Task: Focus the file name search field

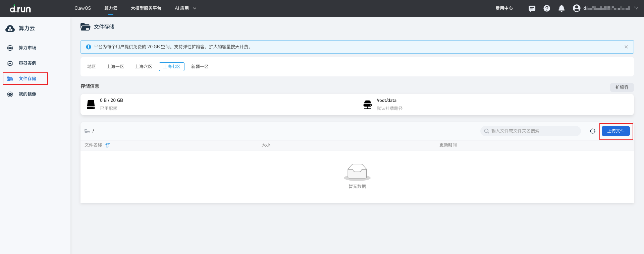Action: point(533,131)
